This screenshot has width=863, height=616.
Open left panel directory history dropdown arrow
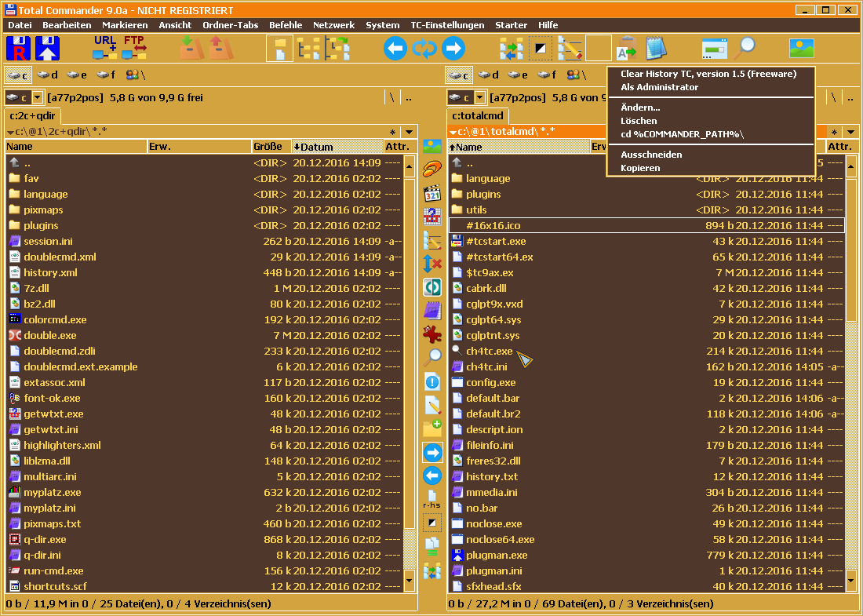[409, 132]
